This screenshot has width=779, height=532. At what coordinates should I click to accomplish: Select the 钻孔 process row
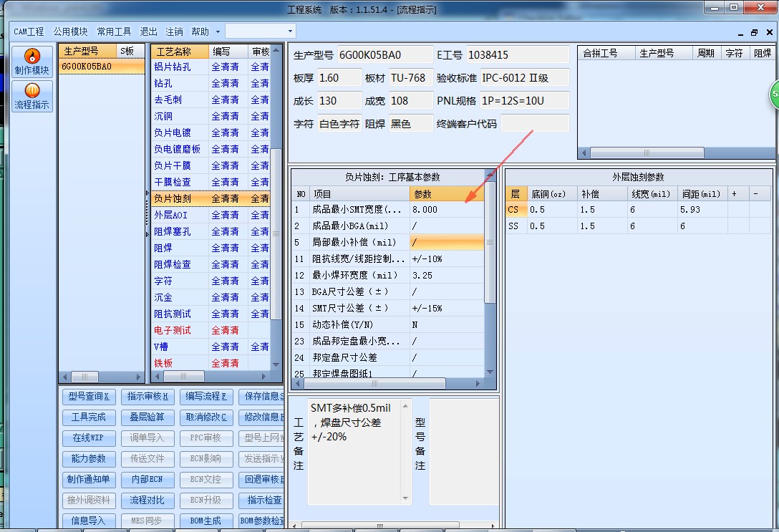pos(211,84)
